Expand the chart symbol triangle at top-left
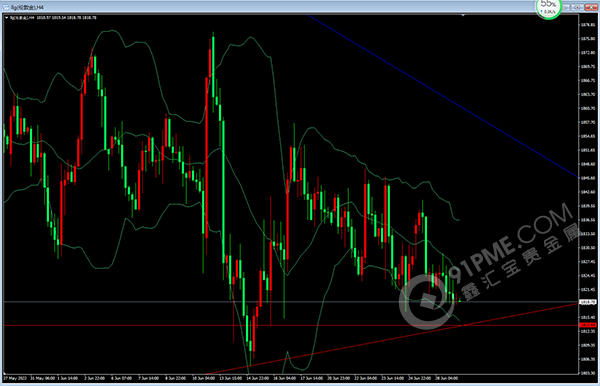 (7, 18)
